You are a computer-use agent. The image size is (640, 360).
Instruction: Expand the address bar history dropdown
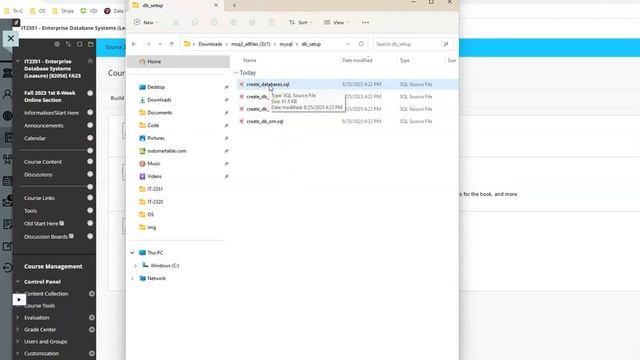348,44
